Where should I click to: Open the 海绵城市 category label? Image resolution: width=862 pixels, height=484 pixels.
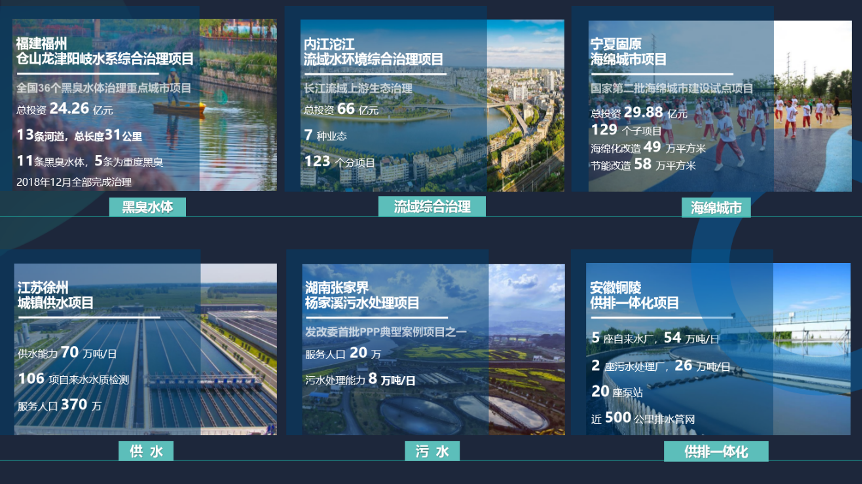coord(715,208)
